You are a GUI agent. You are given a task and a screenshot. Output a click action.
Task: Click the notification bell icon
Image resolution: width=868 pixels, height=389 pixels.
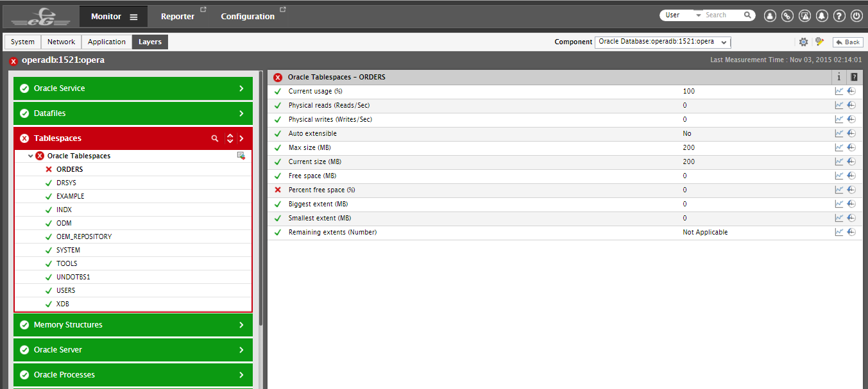click(822, 16)
